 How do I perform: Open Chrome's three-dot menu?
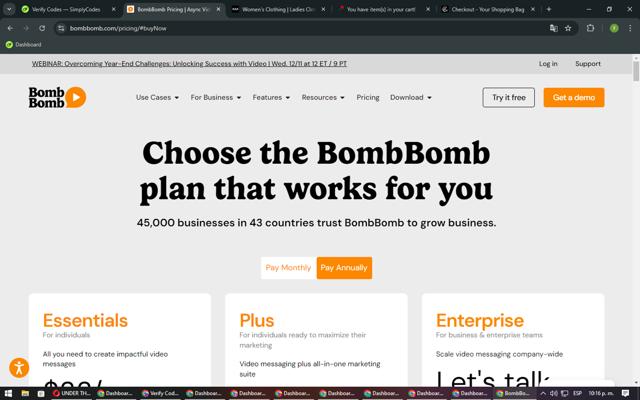pyautogui.click(x=630, y=28)
